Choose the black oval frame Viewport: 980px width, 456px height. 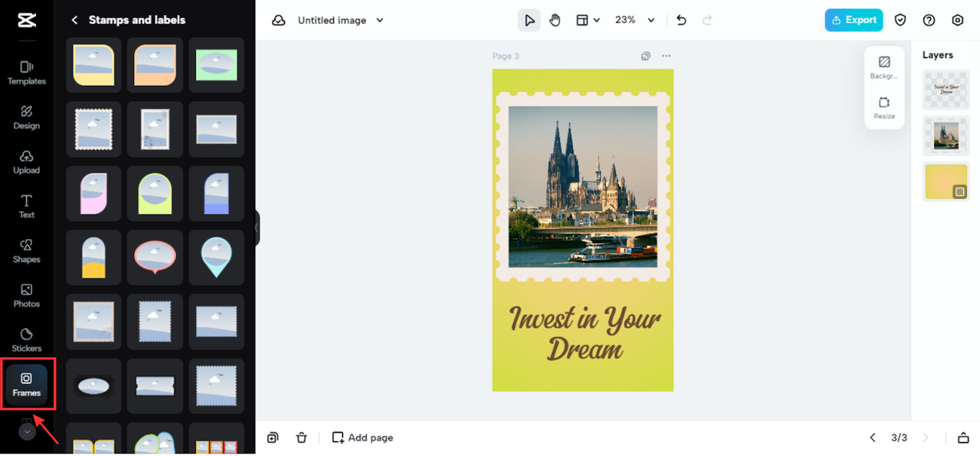pos(93,385)
